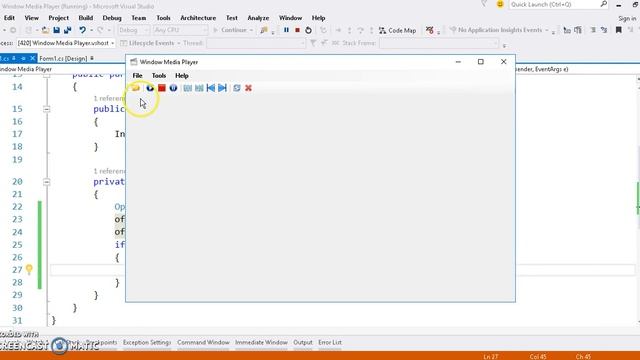The height and width of the screenshot is (360, 640).
Task: Open the Help menu of Window Media Player
Action: (x=182, y=76)
